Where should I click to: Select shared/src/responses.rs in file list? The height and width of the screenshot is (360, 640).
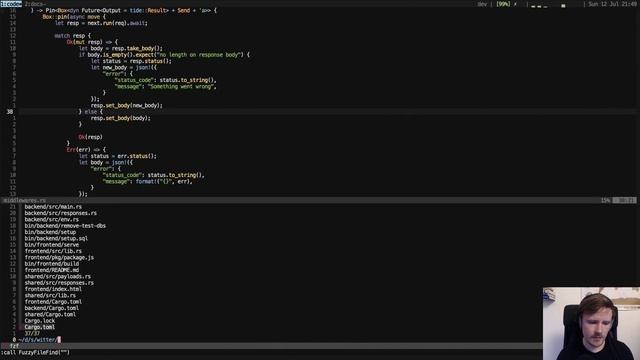point(59,283)
